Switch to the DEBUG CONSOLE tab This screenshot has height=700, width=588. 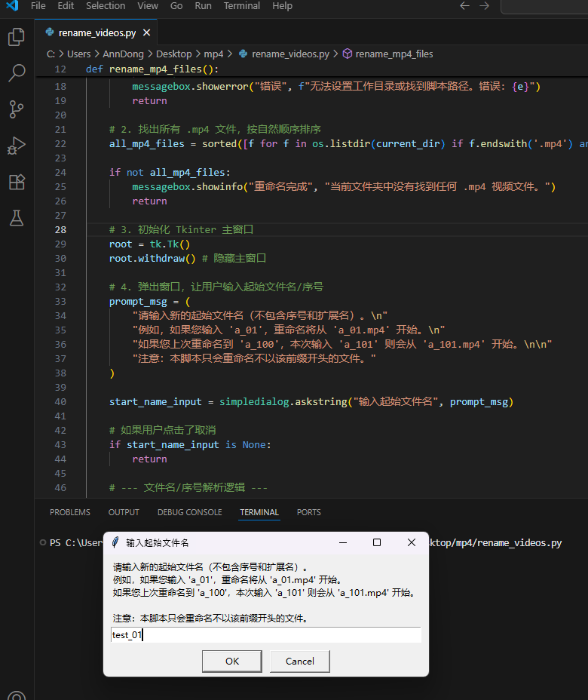pos(190,512)
